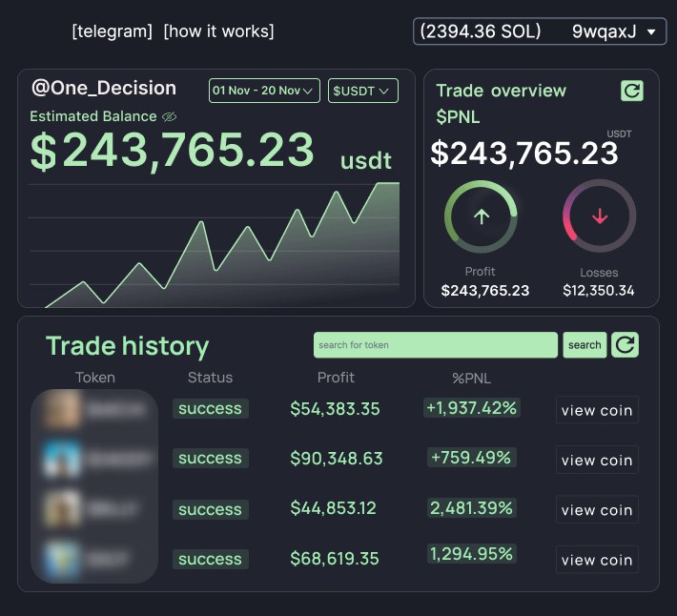The height and width of the screenshot is (616, 677).
Task: Expand the 9wqaxJ wallet dropdown
Action: (x=651, y=31)
